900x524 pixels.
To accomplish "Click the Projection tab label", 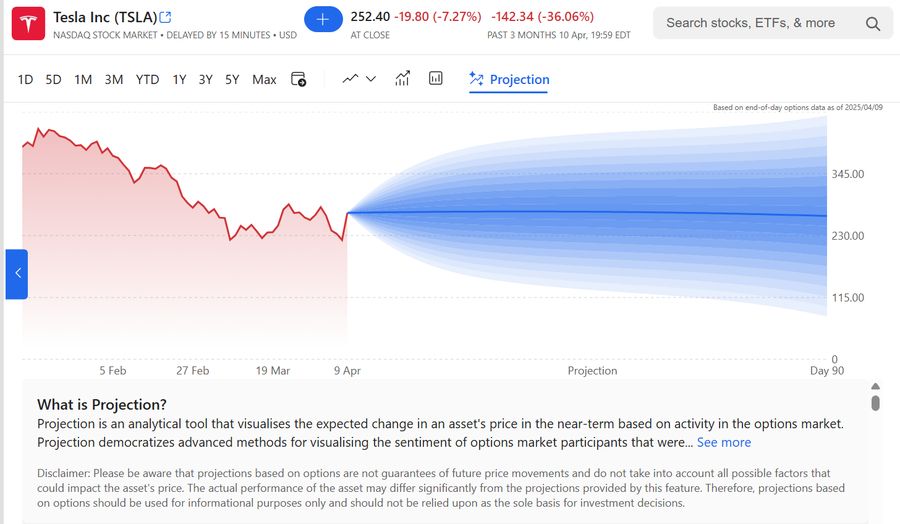I will pyautogui.click(x=519, y=79).
